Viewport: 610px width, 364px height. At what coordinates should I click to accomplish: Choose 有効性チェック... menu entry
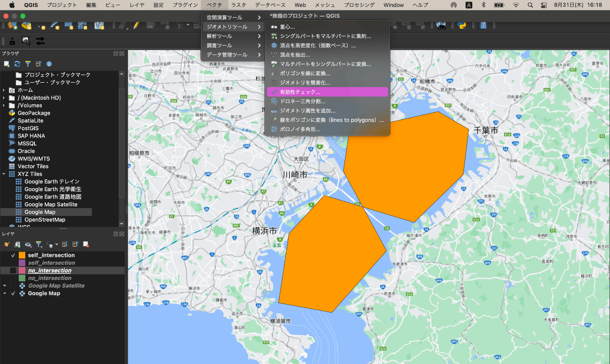pos(327,92)
